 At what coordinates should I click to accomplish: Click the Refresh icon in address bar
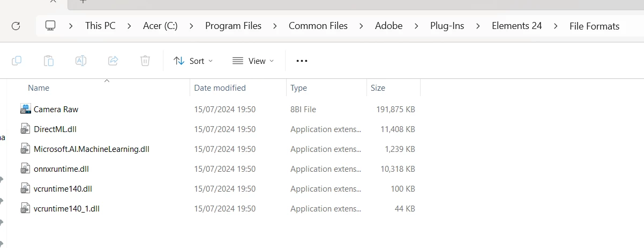click(16, 26)
